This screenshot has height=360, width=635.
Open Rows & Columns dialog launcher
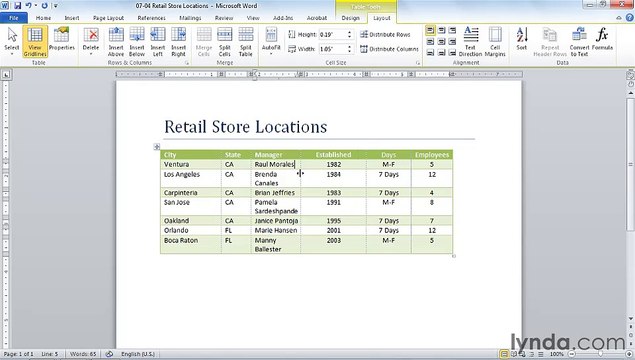187,63
